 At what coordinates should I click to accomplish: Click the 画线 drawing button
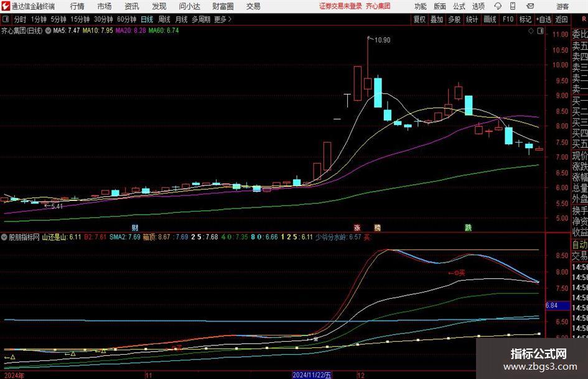(490, 19)
